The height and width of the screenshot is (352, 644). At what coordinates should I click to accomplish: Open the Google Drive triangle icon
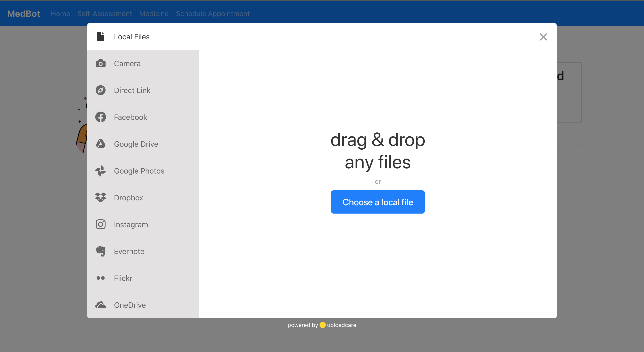100,144
